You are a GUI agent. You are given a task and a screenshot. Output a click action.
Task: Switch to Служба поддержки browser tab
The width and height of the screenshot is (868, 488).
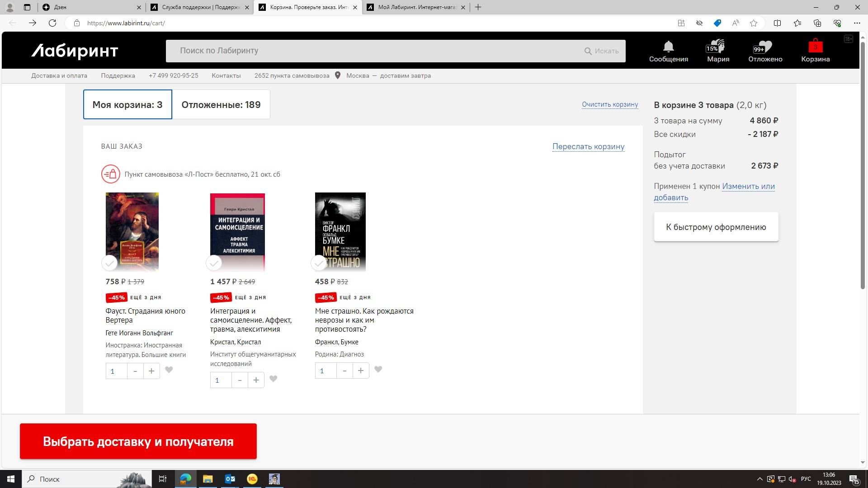[200, 7]
